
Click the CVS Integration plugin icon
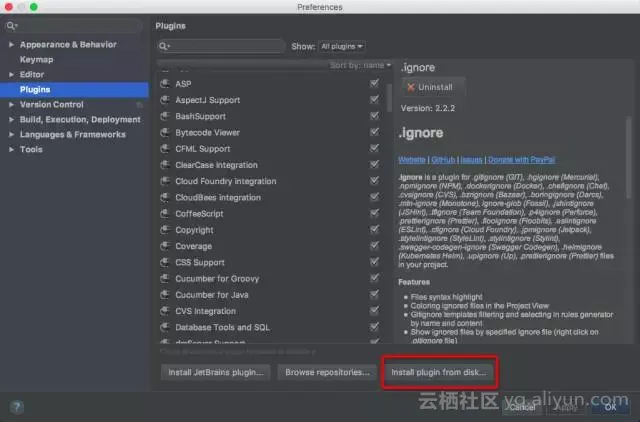(x=165, y=311)
